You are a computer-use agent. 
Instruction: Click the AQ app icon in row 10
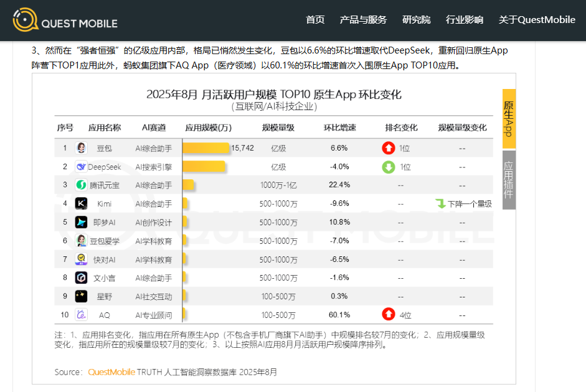click(81, 315)
